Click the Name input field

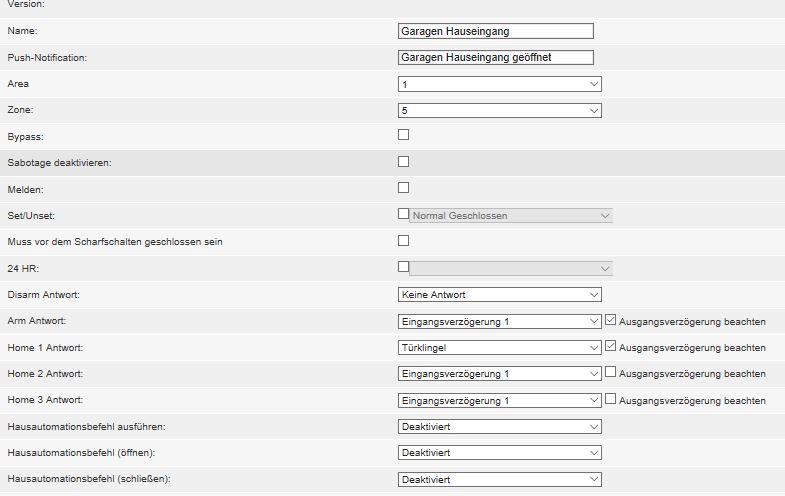(495, 31)
